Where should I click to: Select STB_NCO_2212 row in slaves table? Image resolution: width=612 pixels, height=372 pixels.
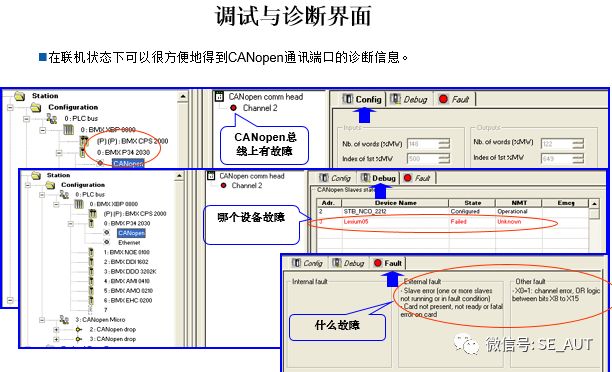click(452, 212)
